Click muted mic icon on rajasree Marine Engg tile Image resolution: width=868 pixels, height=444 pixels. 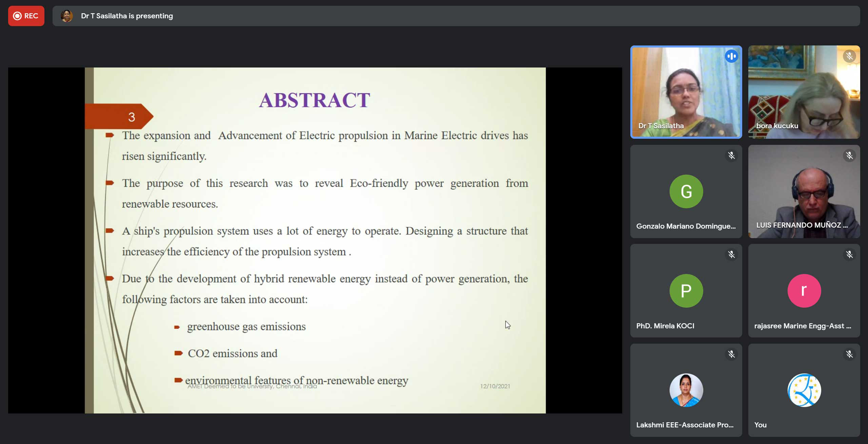coord(849,255)
